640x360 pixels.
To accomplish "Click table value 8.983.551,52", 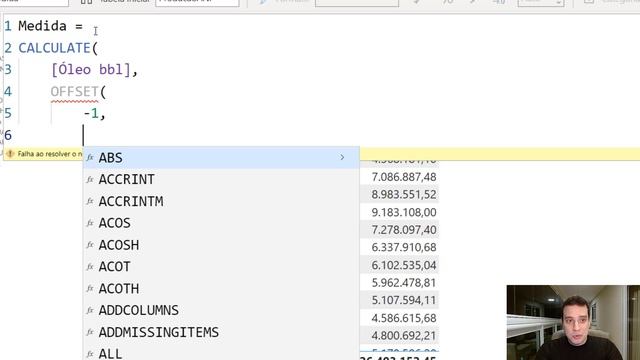I will (x=404, y=195).
